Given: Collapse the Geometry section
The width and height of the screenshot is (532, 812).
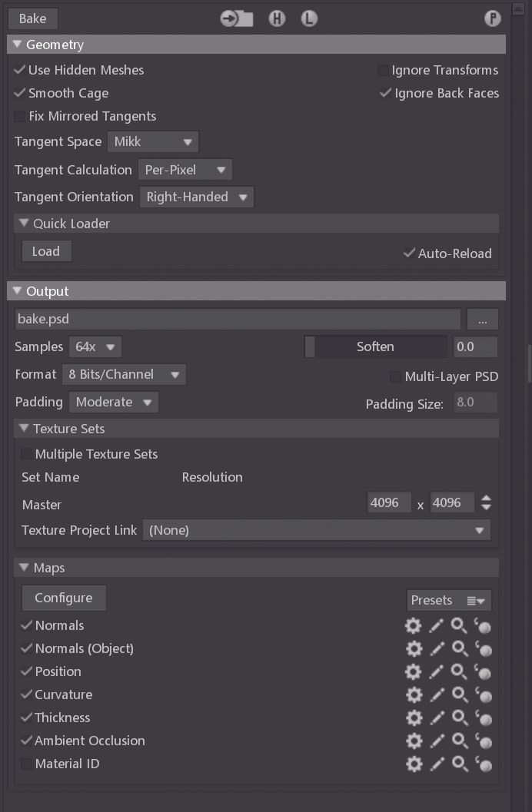Looking at the screenshot, I should pos(16,44).
